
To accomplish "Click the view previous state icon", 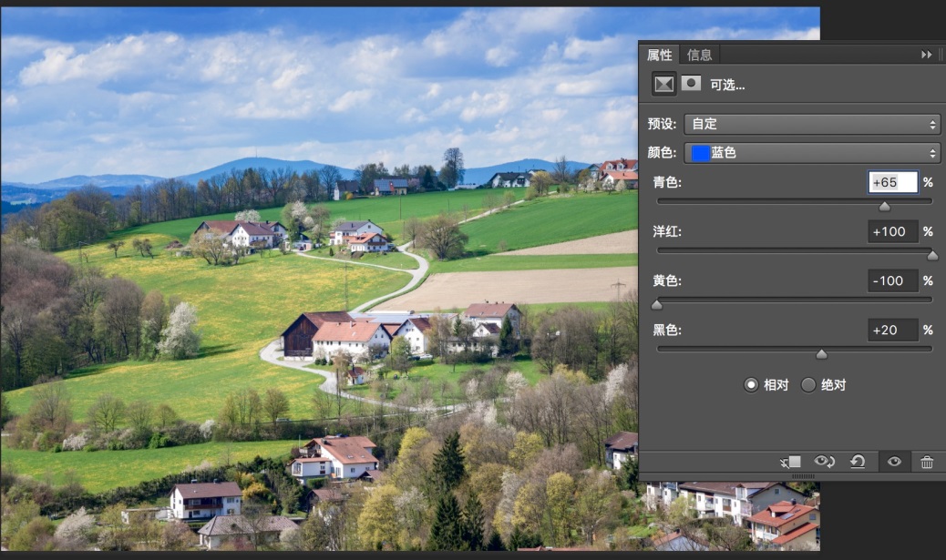I will 824,462.
